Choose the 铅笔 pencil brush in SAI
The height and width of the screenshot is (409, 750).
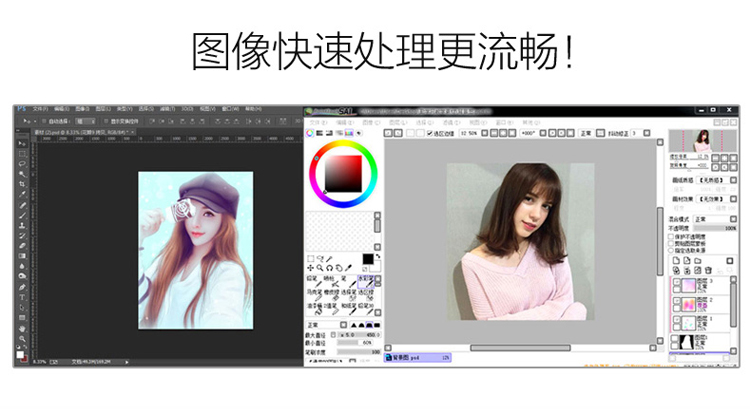314,281
